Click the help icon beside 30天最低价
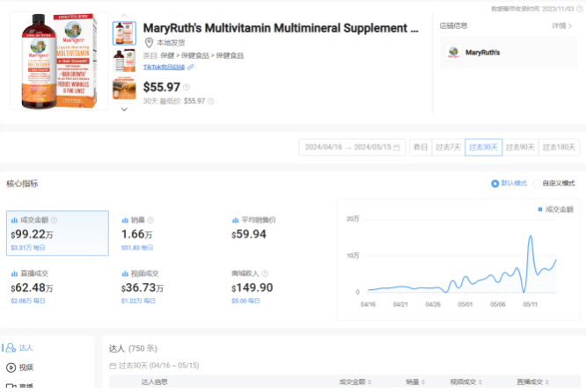Image resolution: width=586 pixels, height=392 pixels. pos(211,101)
